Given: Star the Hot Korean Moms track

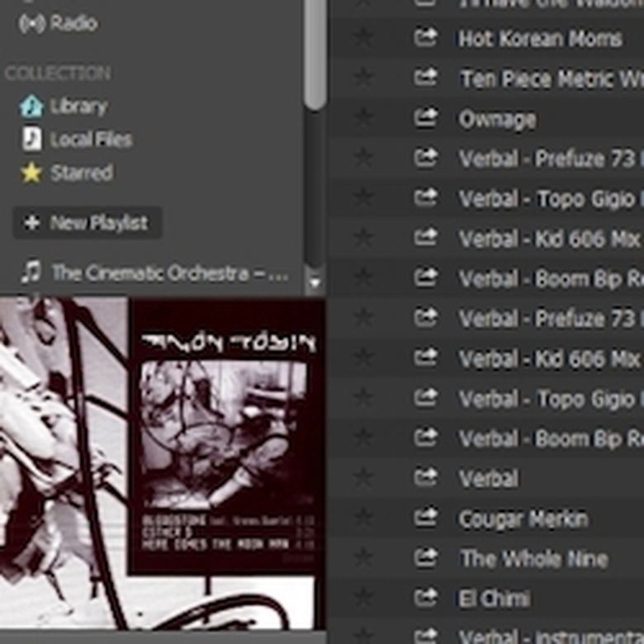Looking at the screenshot, I should click(363, 39).
